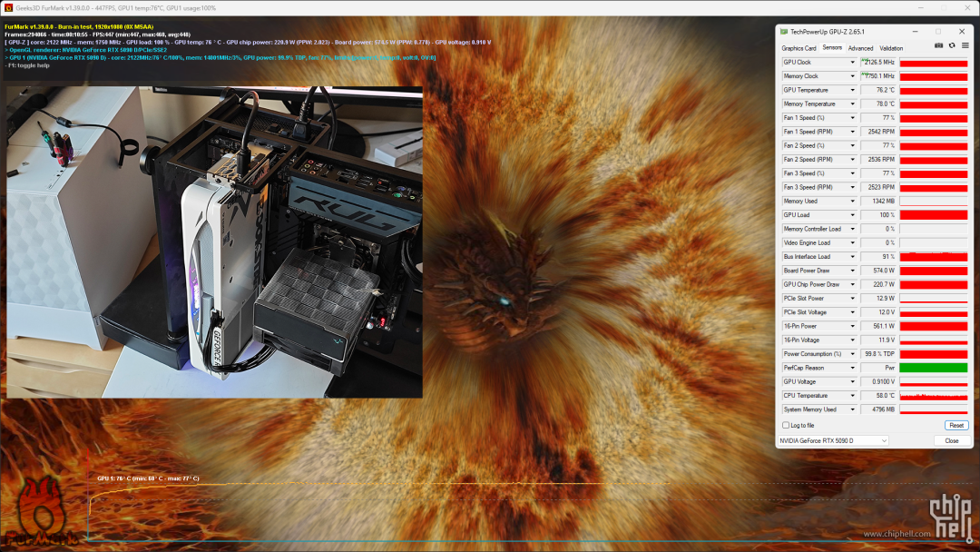Take a GPU-Z screenshot with the camera icon
Viewport: 980px width, 552px height.
(x=939, y=45)
